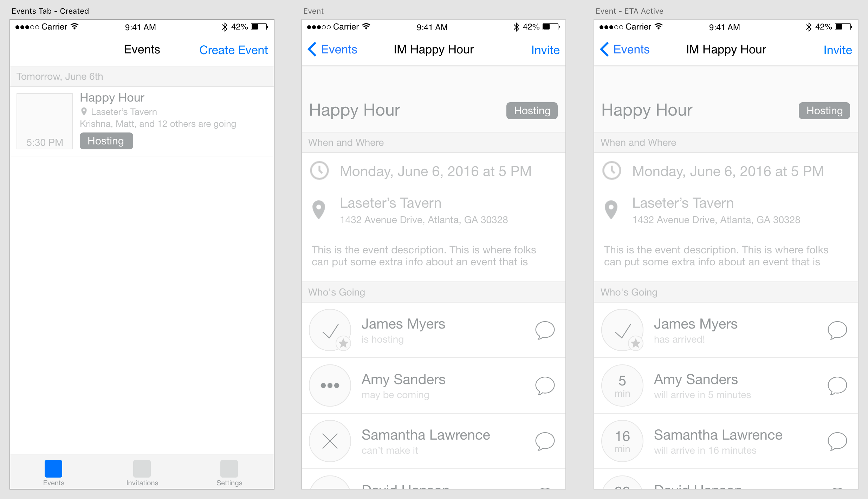
Task: Tap the Hosting badge on the ETA Active screen
Action: [824, 111]
